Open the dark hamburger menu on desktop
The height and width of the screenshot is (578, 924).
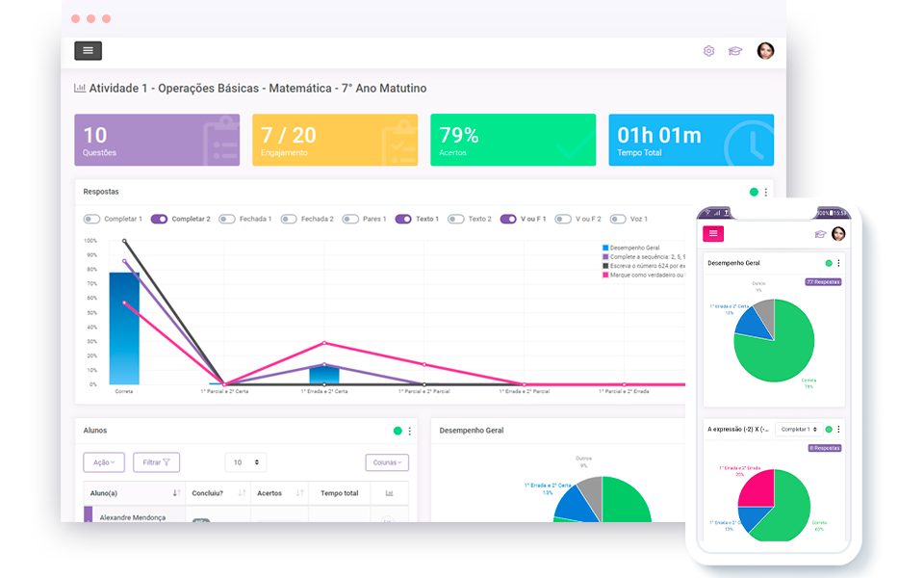click(x=88, y=51)
